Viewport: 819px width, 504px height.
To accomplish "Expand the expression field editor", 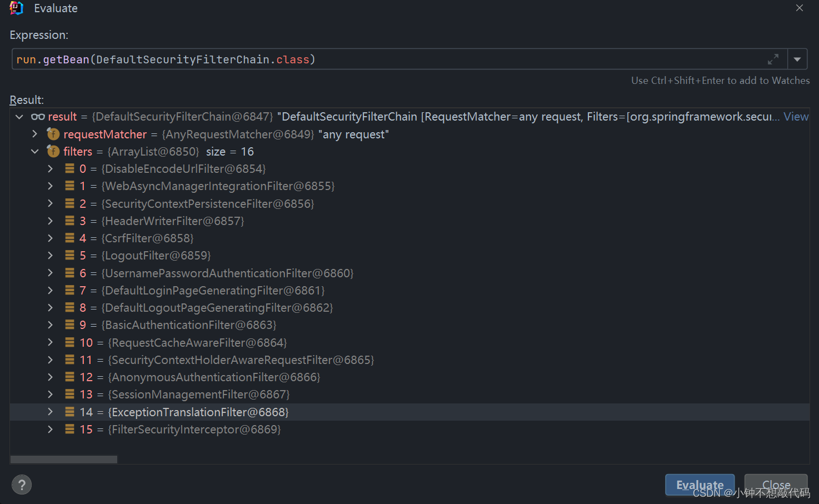I will pyautogui.click(x=773, y=59).
